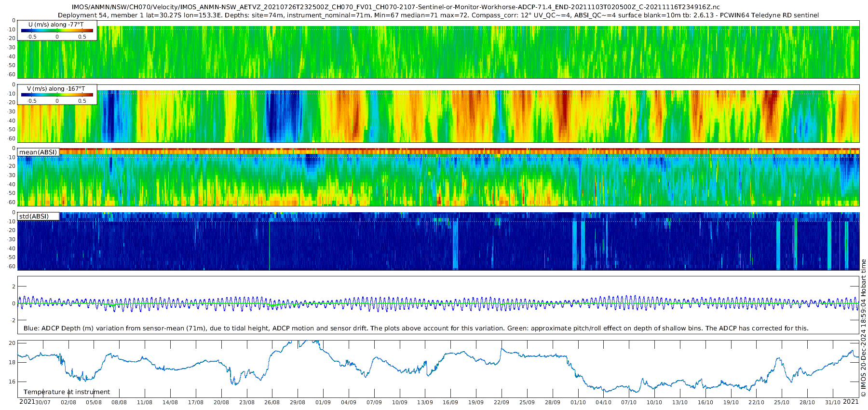Select the 31/10 date tick label
Viewport: 868px width, 410px height.
833,402
